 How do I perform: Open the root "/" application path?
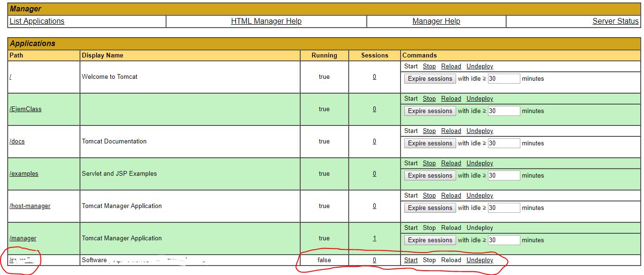pyautogui.click(x=10, y=76)
